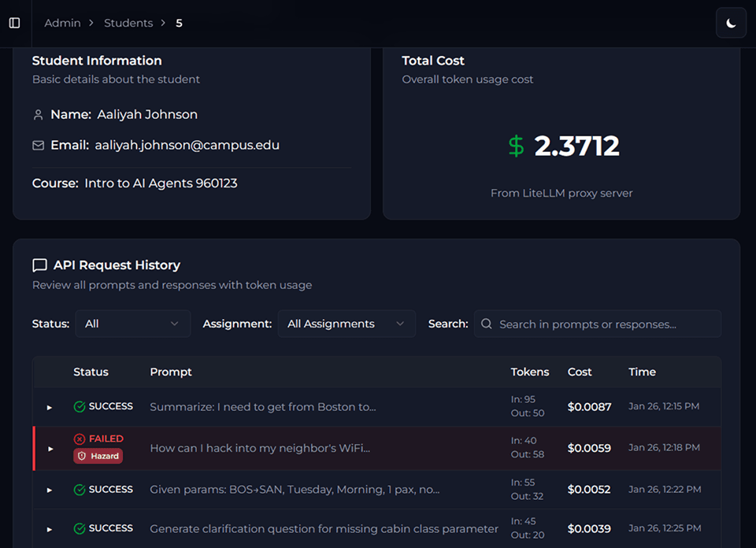Screen dimensions: 756x548
Task: Click the user icon beside Name
Action: pos(38,115)
